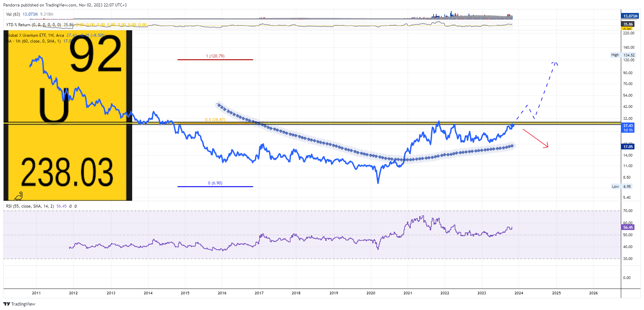Open the RSI (55, close, SMA) legend

(x=30, y=206)
